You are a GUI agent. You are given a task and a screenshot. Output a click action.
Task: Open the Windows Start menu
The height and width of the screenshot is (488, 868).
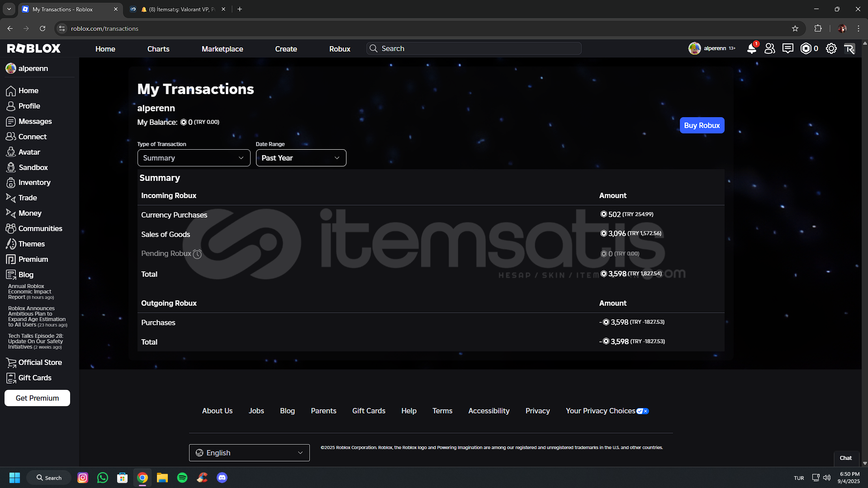(x=14, y=478)
